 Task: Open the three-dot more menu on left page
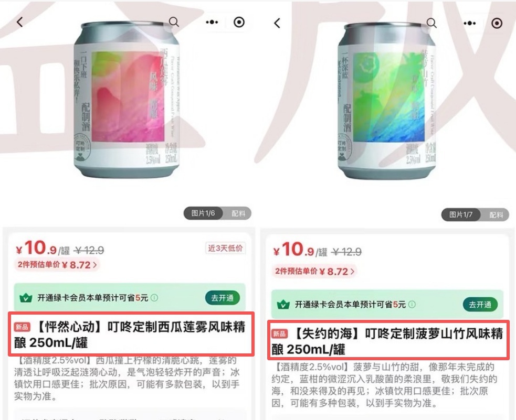click(212, 23)
